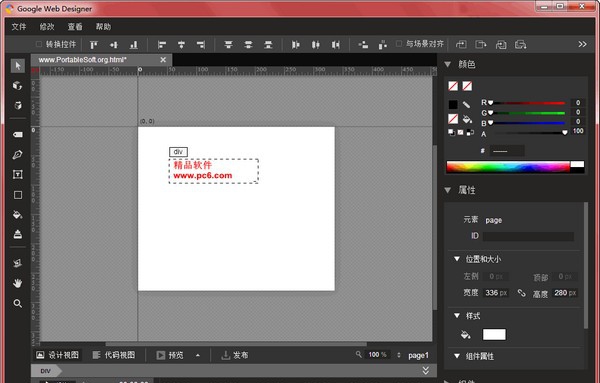The width and height of the screenshot is (600, 383).
Task: Click the default colors icon in color panel
Action: (x=452, y=132)
